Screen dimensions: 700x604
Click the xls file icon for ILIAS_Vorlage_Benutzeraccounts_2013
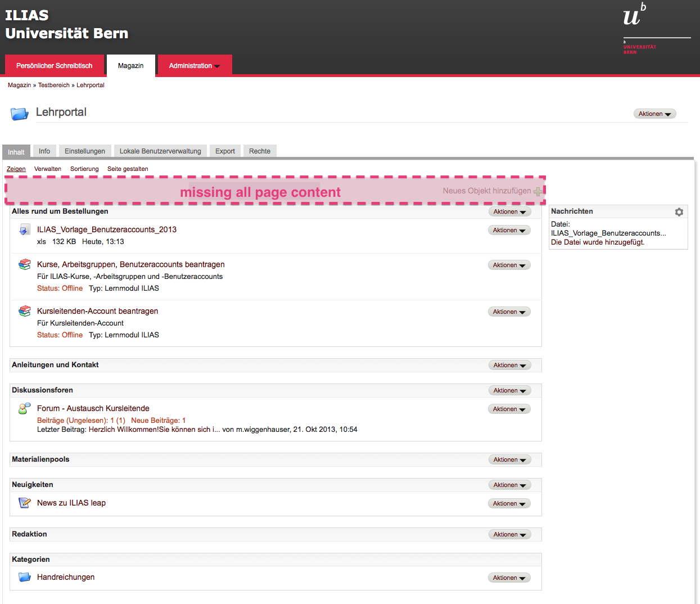coord(24,229)
